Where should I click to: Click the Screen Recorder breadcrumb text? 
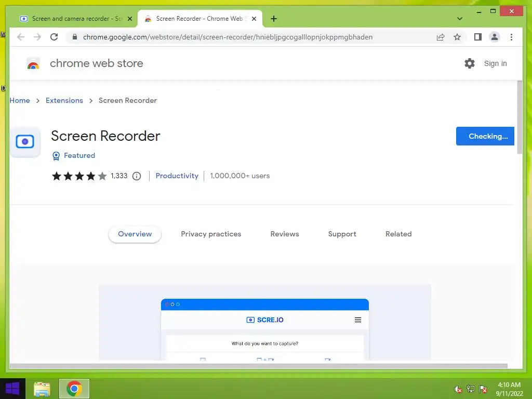tap(128, 100)
